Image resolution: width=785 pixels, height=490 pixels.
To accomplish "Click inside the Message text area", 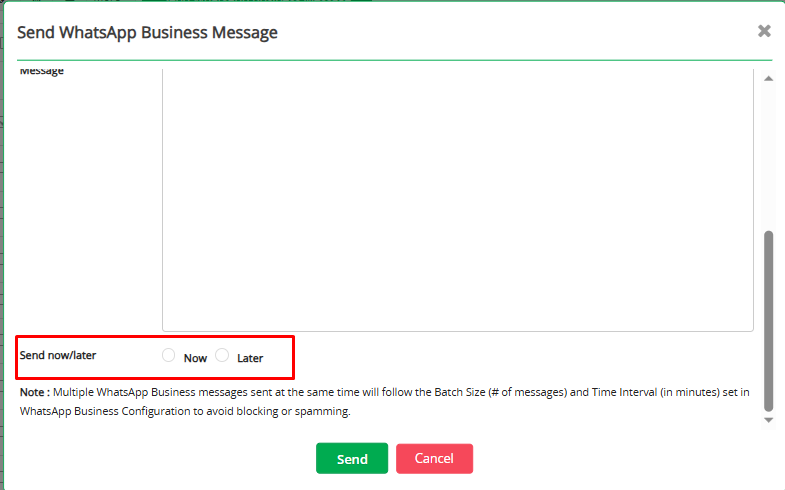I will (458, 200).
